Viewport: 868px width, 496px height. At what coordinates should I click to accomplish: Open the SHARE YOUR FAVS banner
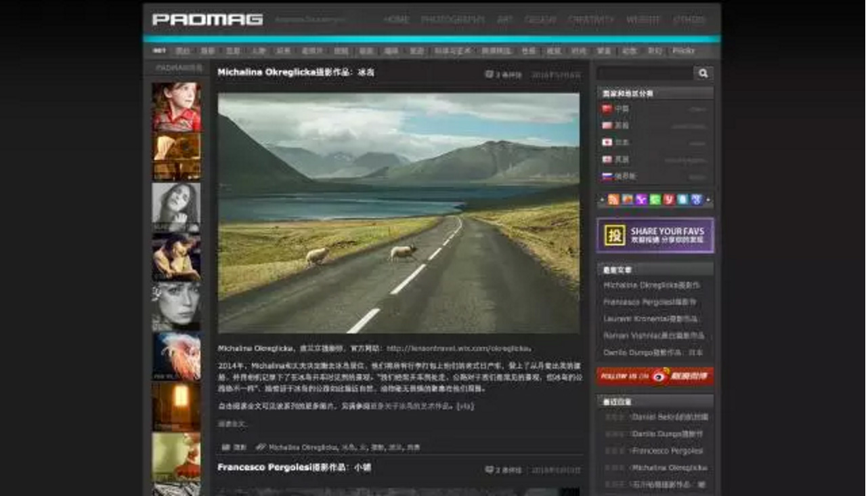655,235
